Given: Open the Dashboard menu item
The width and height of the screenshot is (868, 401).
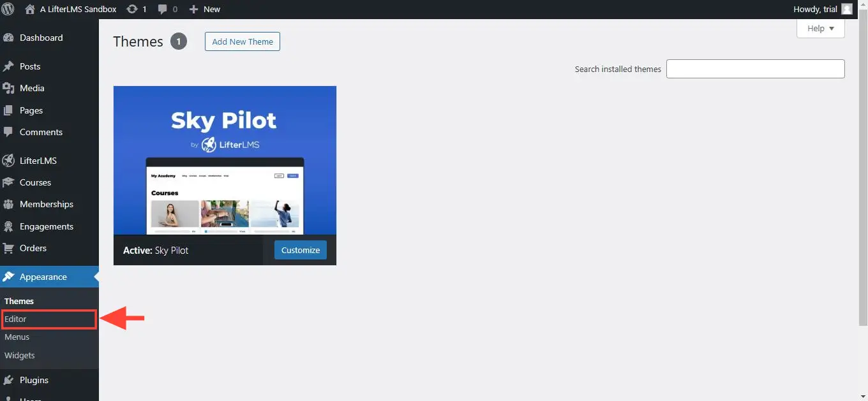Looking at the screenshot, I should [49, 38].
